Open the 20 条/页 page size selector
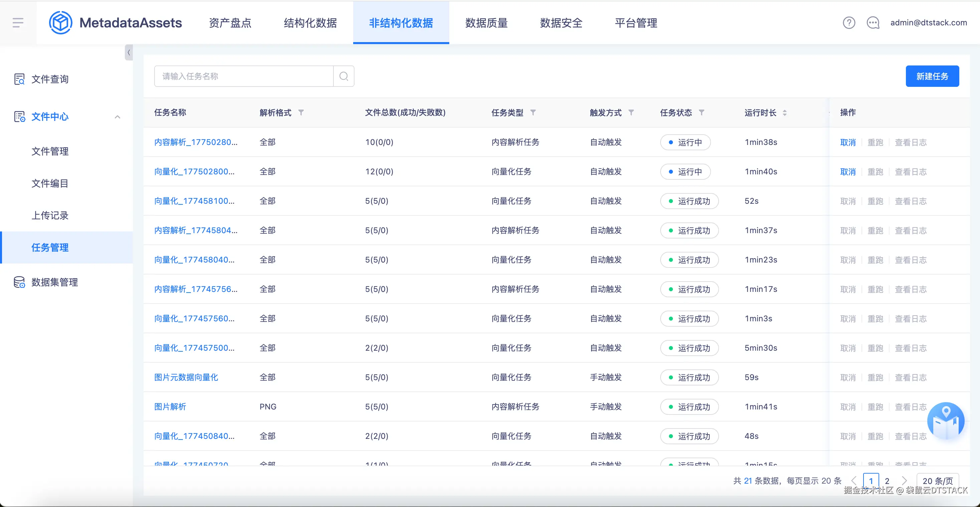980x507 pixels. click(937, 481)
